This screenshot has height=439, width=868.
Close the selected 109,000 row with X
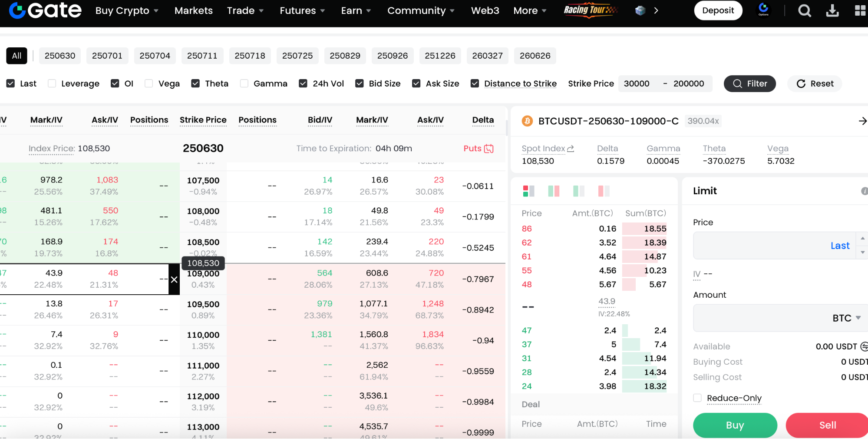tap(174, 279)
